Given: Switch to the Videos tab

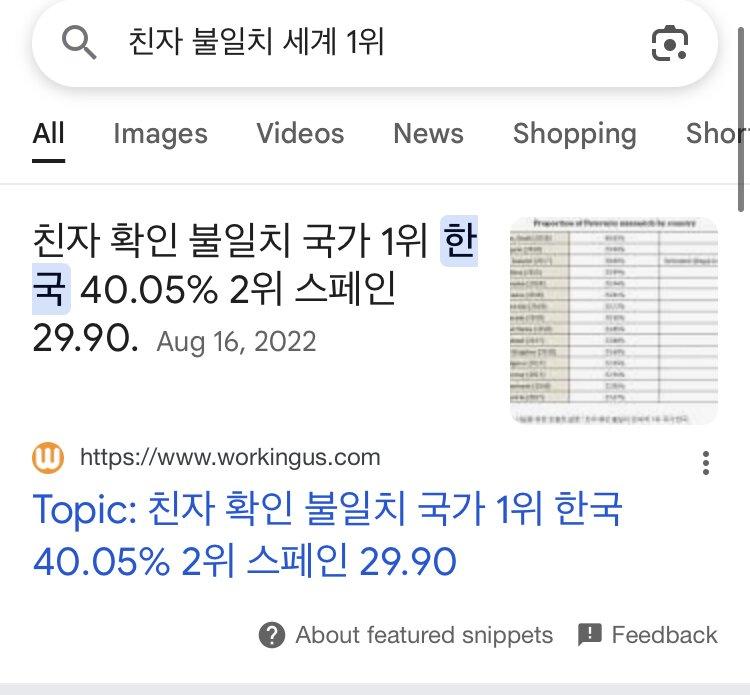Looking at the screenshot, I should pyautogui.click(x=300, y=133).
